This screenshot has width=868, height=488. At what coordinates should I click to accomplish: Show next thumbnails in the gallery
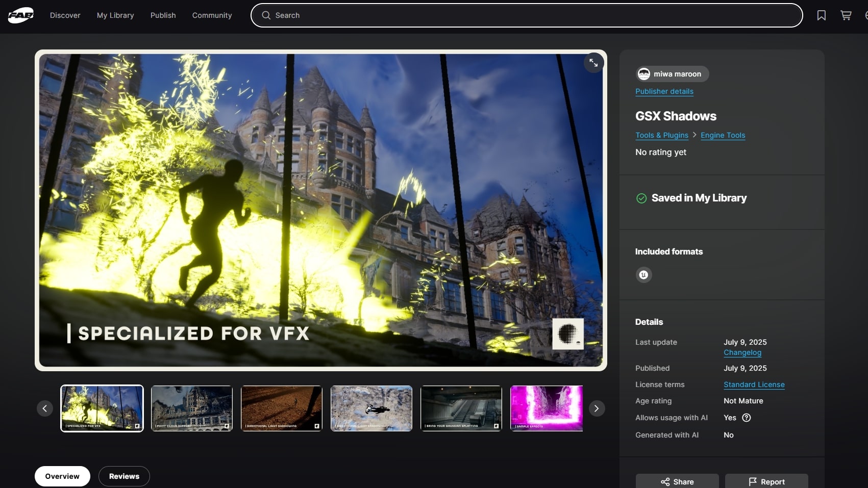[597, 408]
